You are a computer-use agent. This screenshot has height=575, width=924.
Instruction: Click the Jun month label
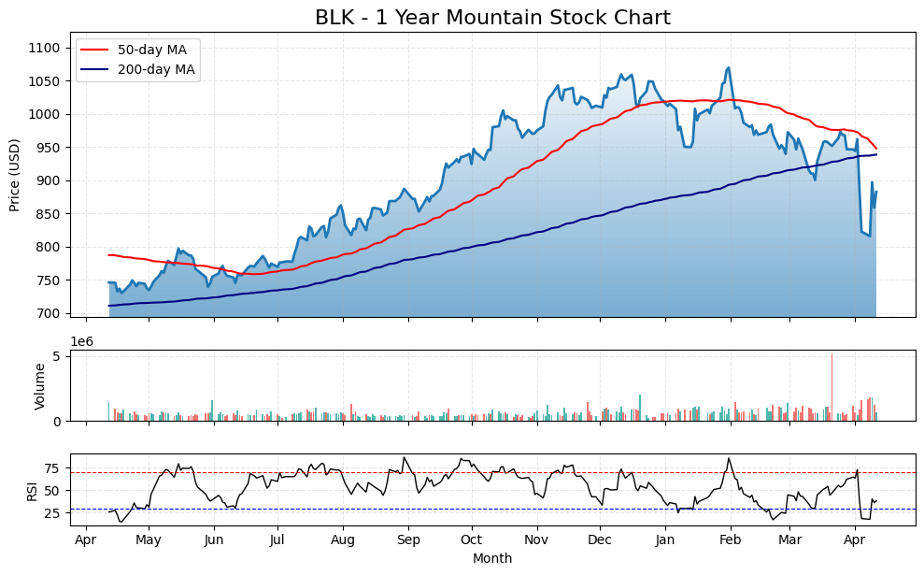pyautogui.click(x=214, y=539)
